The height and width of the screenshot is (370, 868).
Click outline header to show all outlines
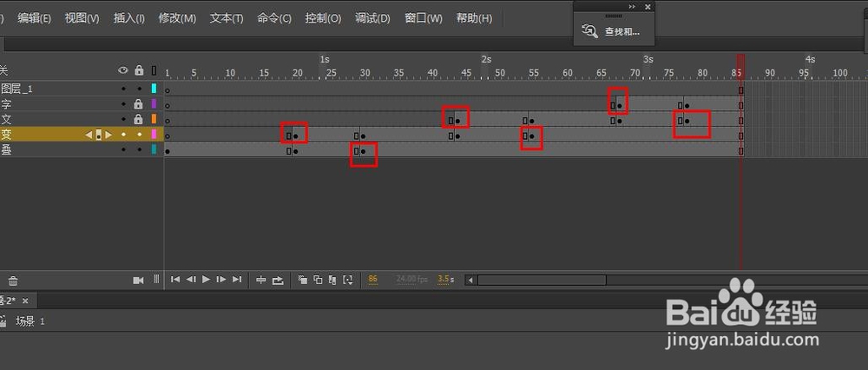[154, 70]
